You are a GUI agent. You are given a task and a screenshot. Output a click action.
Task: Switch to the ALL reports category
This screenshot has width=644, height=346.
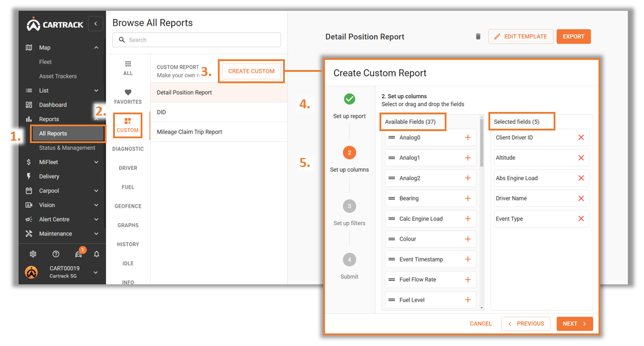point(128,68)
